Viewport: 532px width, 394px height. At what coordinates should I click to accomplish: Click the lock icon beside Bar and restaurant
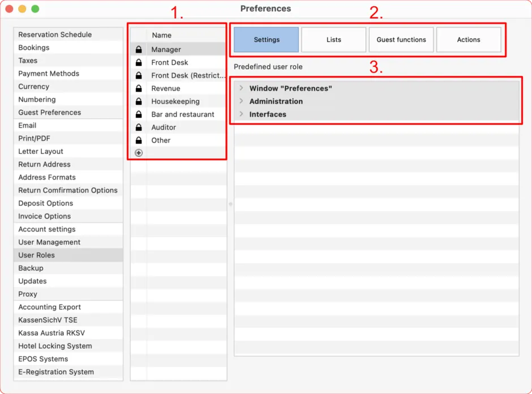(x=139, y=114)
